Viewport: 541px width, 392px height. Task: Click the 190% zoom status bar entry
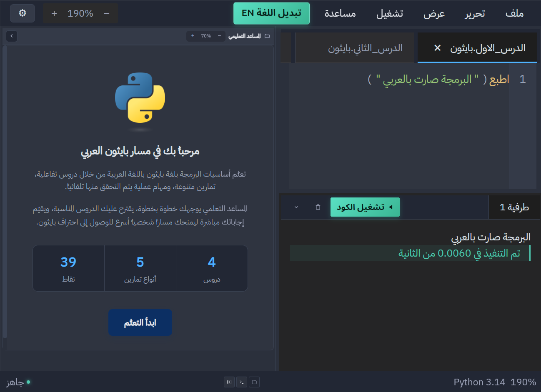(523, 382)
